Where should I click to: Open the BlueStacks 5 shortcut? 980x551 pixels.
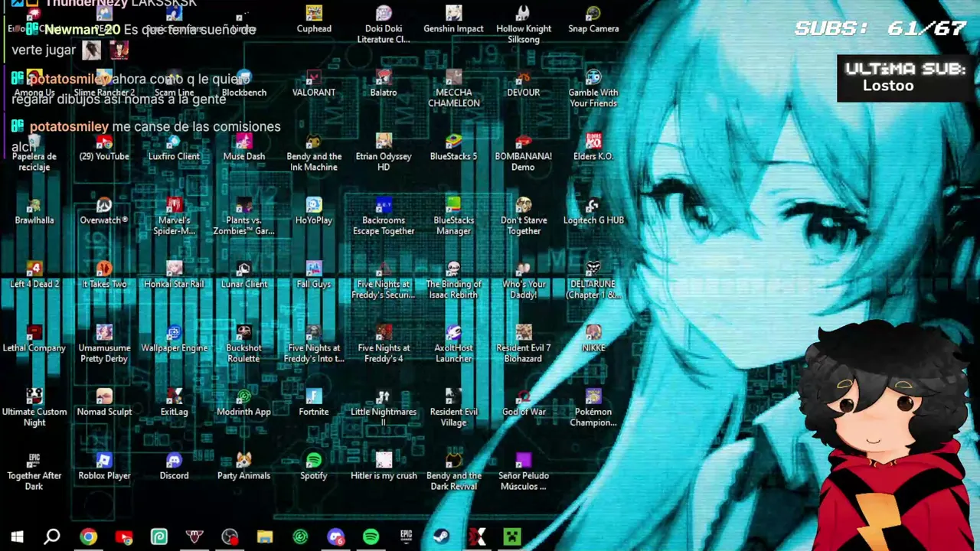point(454,148)
